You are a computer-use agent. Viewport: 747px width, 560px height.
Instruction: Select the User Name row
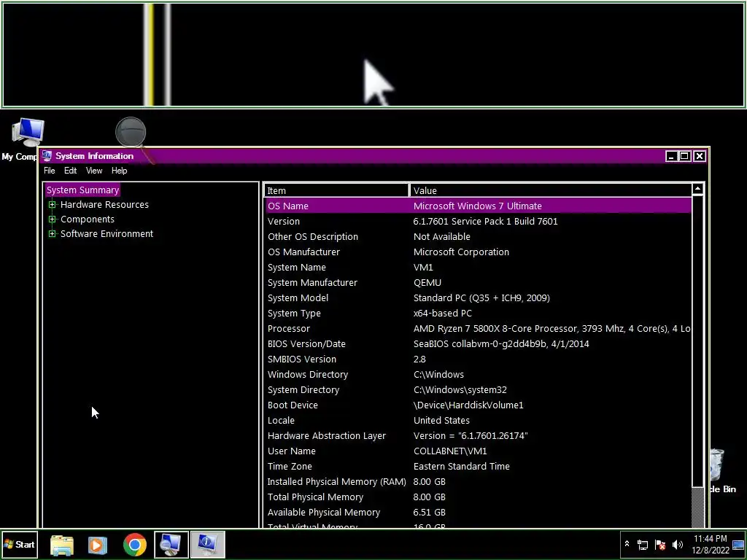pyautogui.click(x=479, y=451)
